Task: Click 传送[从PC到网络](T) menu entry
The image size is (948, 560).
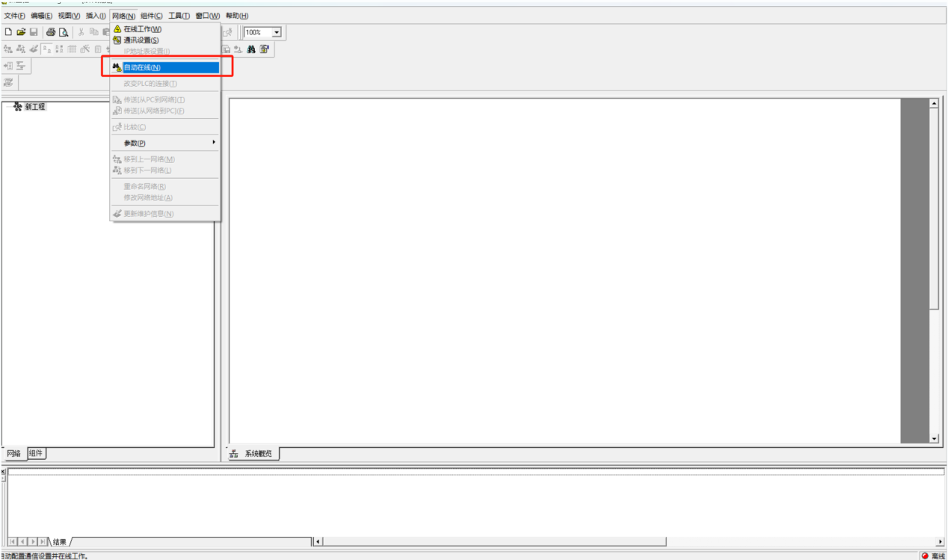Action: coord(165,99)
